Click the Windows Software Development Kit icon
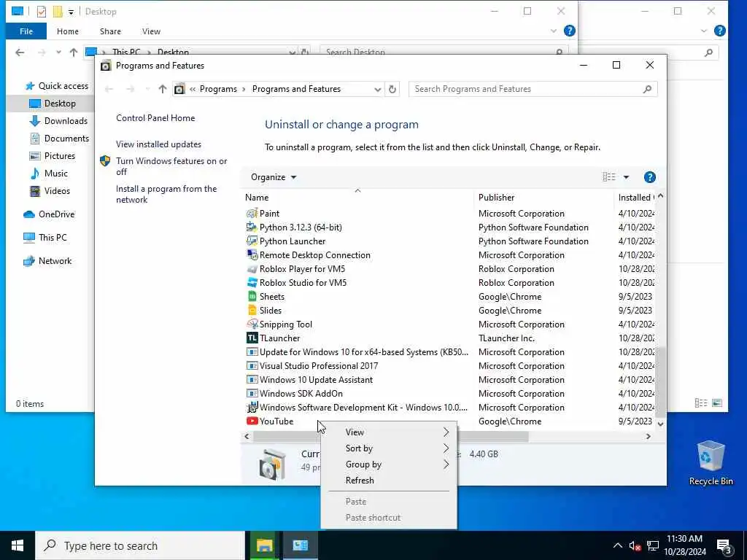The width and height of the screenshot is (747, 560). 252,407
